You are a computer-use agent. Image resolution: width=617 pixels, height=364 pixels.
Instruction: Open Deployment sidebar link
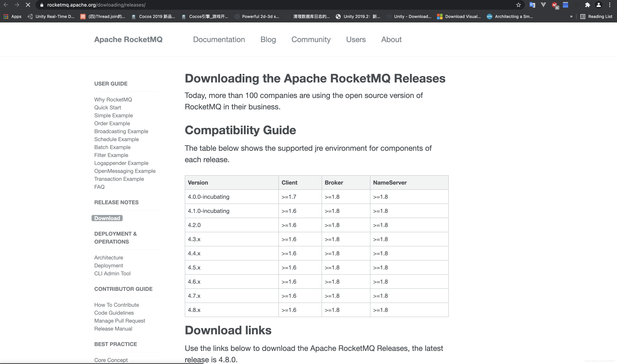tap(108, 266)
